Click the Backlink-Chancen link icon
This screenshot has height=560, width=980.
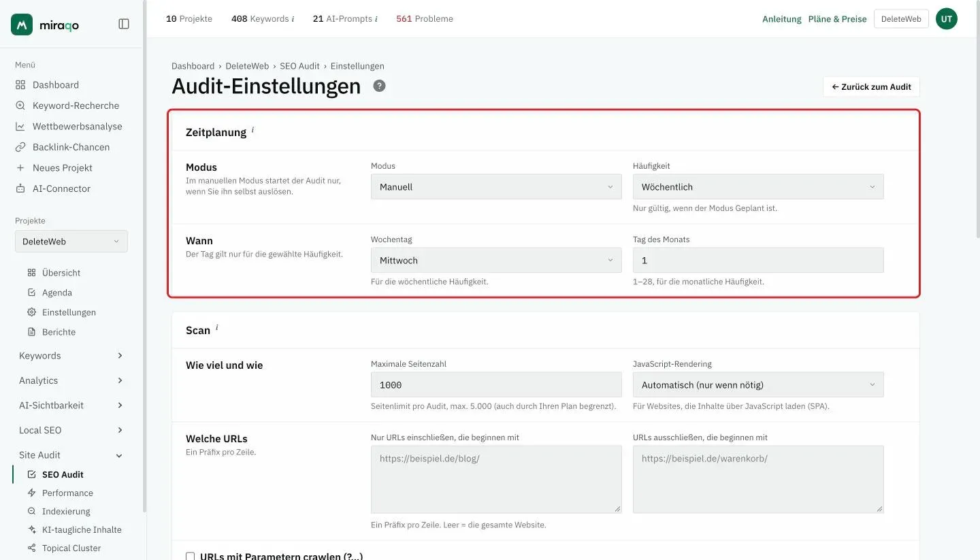pyautogui.click(x=20, y=147)
